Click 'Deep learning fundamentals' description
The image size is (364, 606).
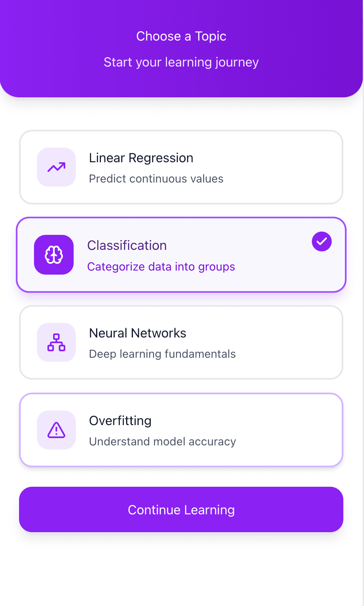(x=162, y=354)
